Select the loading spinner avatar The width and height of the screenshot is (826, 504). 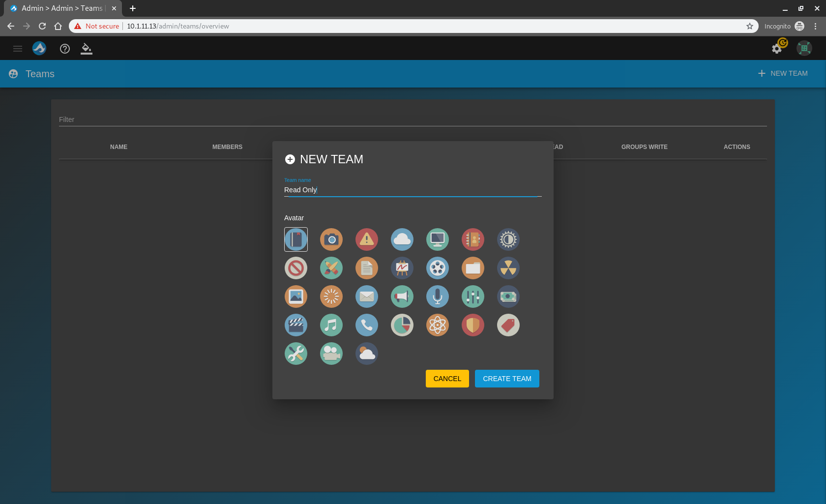coord(331,296)
